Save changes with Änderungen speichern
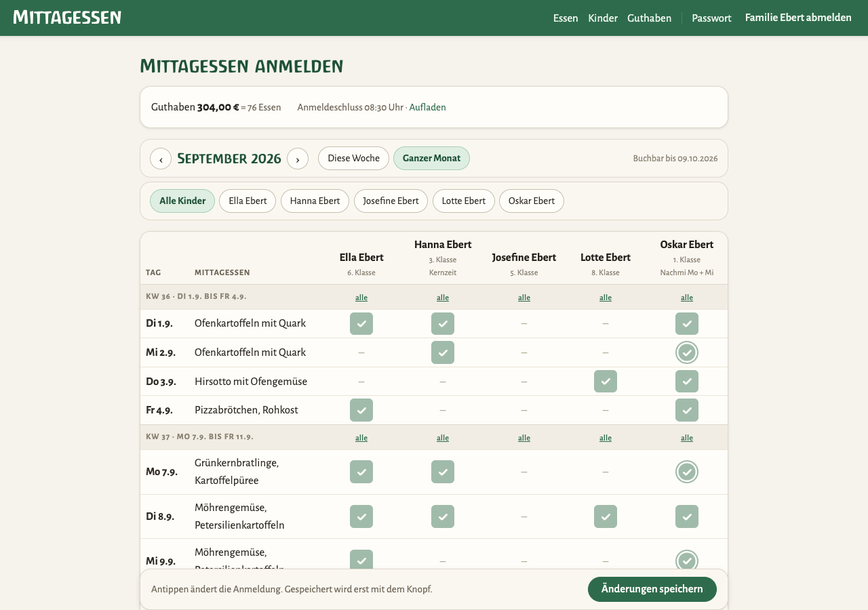868x610 pixels. [x=652, y=589]
